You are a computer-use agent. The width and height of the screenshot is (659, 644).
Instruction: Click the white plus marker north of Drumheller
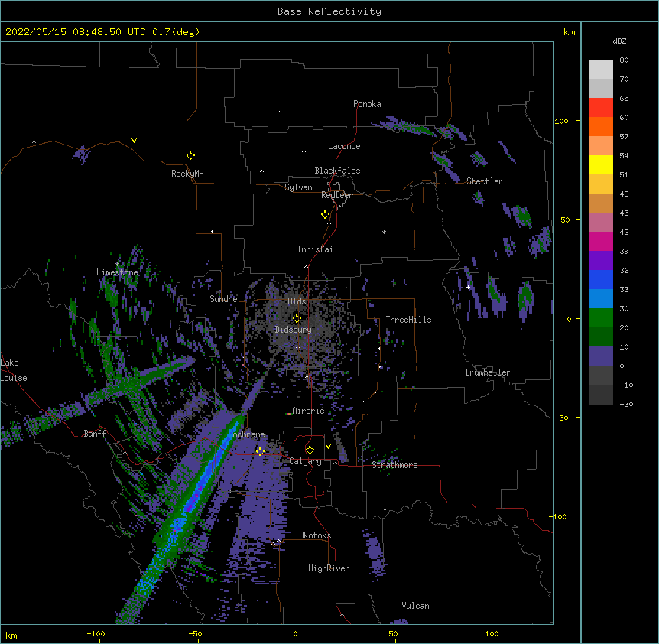click(x=468, y=287)
